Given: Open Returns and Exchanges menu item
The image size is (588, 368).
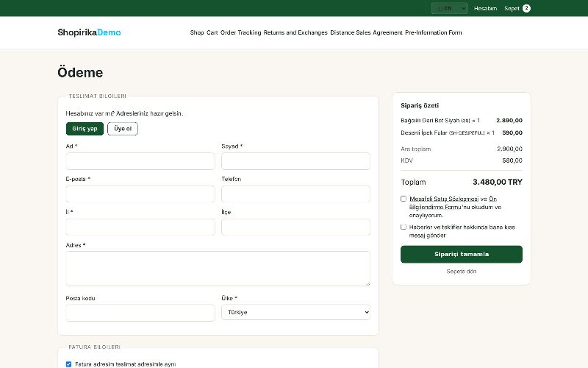Looking at the screenshot, I should tap(295, 32).
